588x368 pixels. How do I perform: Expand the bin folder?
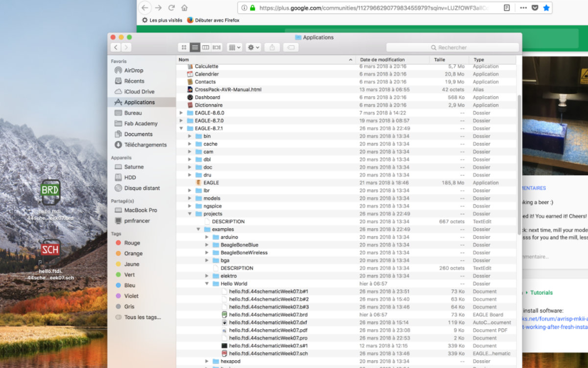click(x=190, y=136)
